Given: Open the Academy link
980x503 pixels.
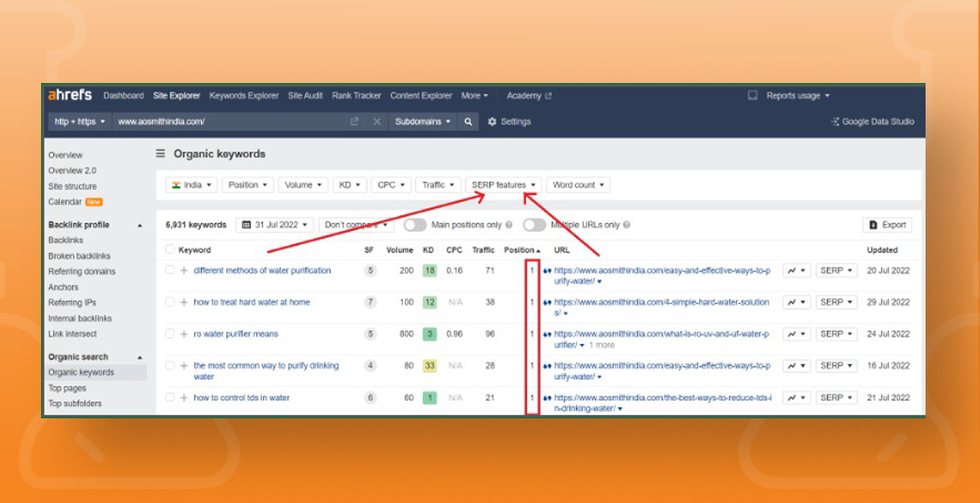Looking at the screenshot, I should [529, 96].
